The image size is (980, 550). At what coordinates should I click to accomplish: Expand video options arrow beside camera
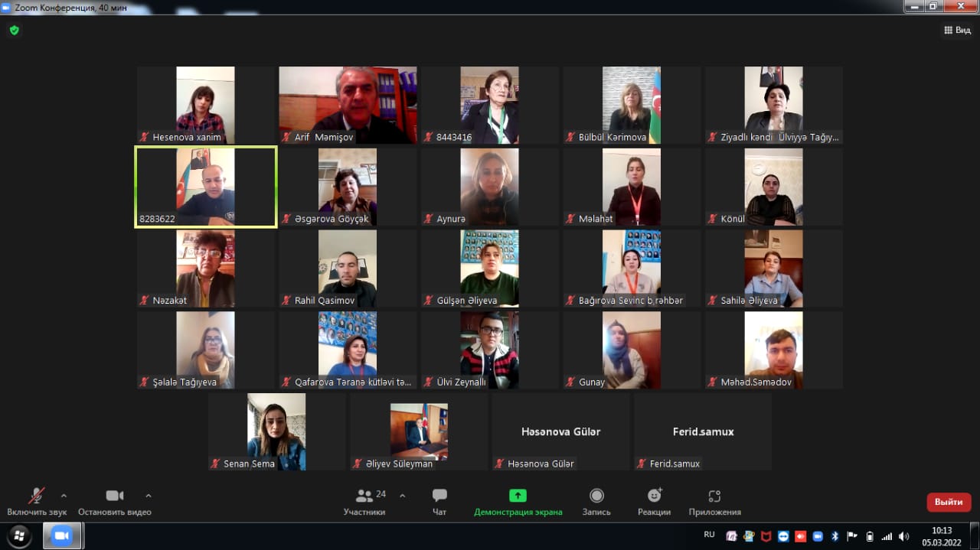click(149, 495)
